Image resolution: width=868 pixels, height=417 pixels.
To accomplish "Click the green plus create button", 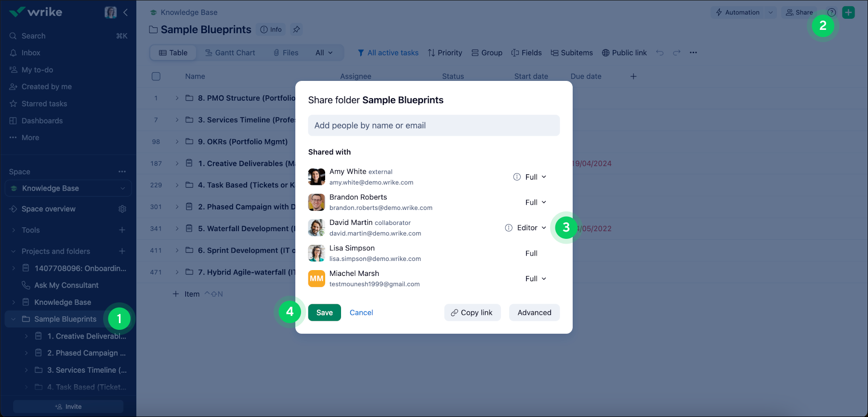I will [848, 13].
